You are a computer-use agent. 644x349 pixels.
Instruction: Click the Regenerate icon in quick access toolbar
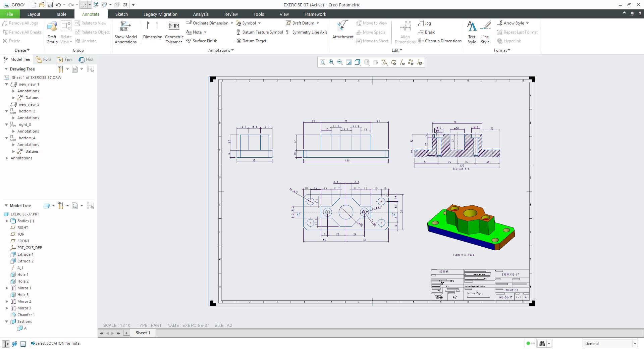[96, 5]
